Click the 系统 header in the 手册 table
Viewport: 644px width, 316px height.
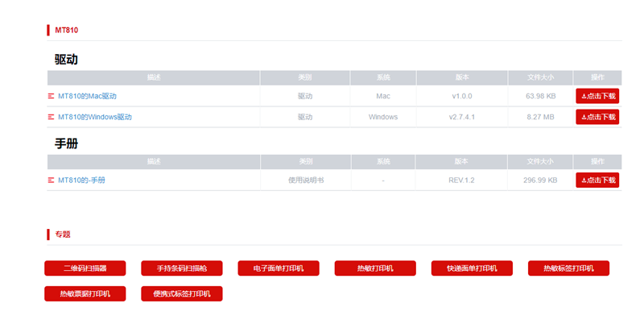pyautogui.click(x=383, y=162)
